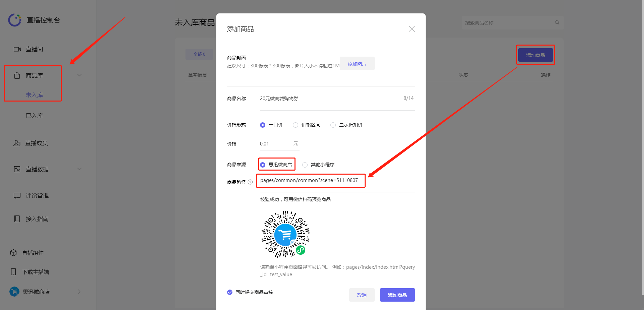Close the 添加商品 dialog
The height and width of the screenshot is (310, 644).
tap(412, 29)
